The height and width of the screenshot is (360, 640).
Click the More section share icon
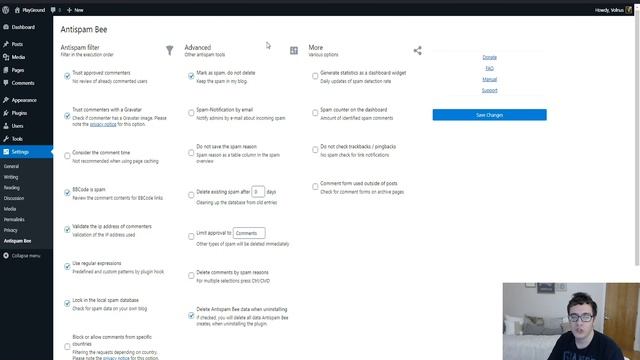pos(417,51)
